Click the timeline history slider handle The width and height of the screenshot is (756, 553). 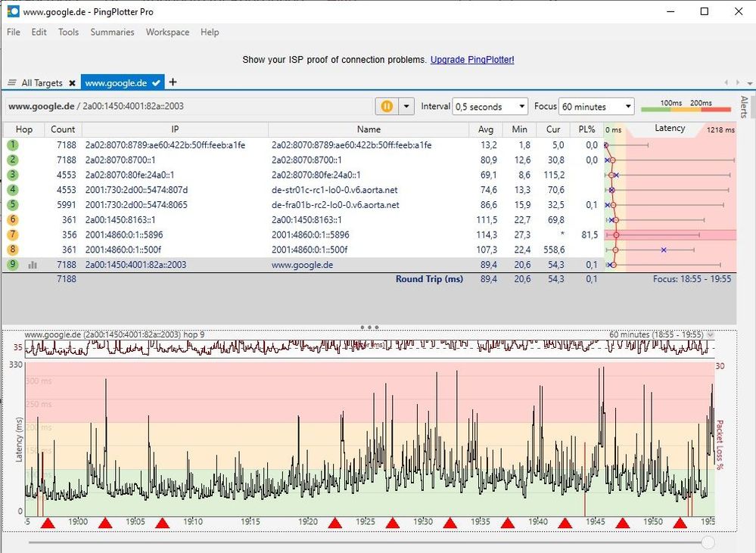point(708,542)
